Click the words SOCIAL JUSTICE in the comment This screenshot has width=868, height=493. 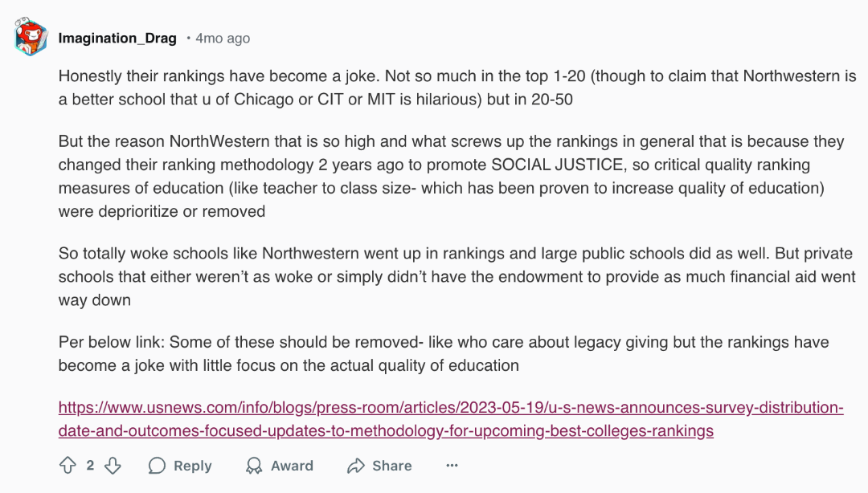tap(558, 165)
